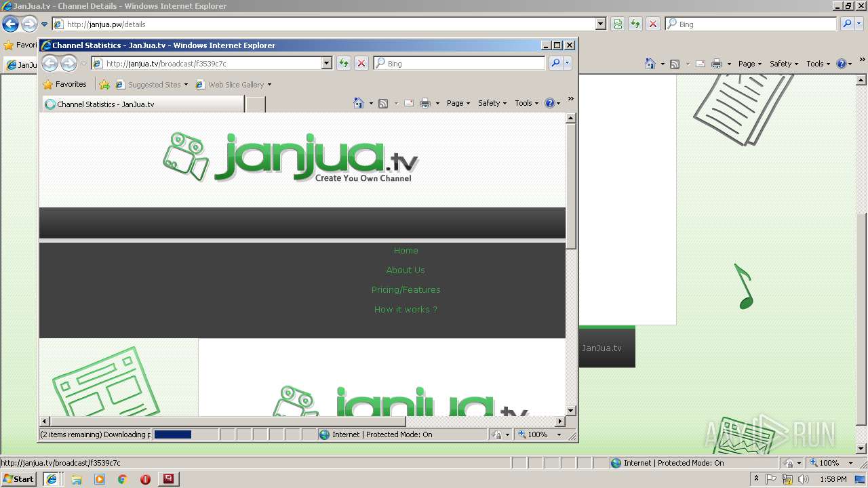Click download progress bar in popup status bar
The height and width of the screenshot is (488, 868).
tap(185, 434)
